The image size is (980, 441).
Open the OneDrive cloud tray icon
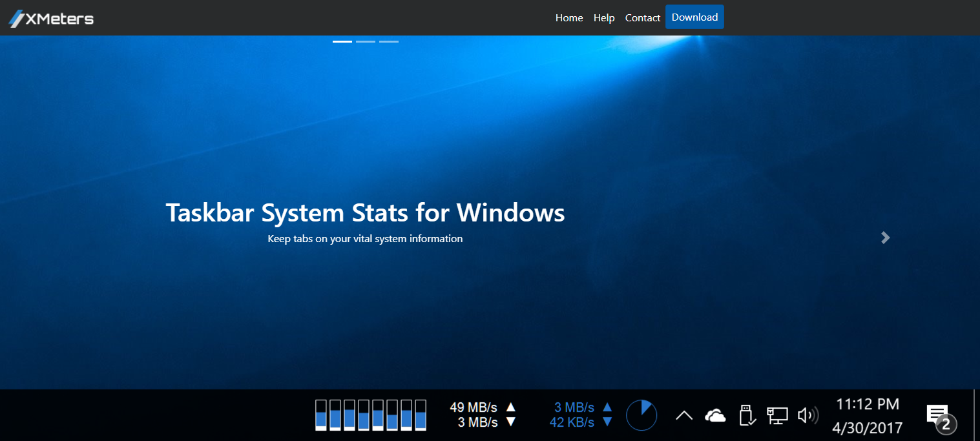pyautogui.click(x=715, y=415)
